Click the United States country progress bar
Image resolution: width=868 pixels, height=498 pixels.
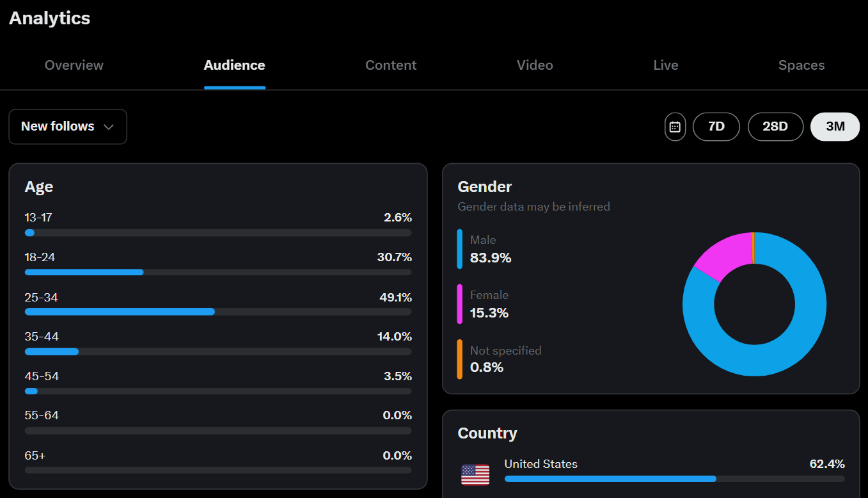pyautogui.click(x=674, y=479)
